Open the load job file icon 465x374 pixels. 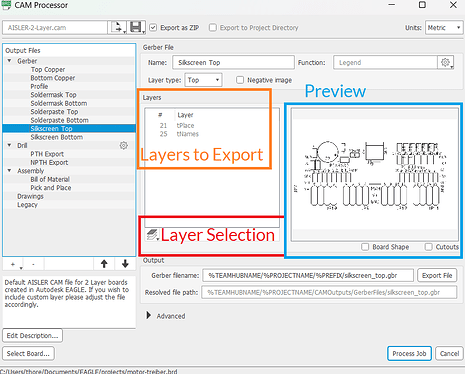pos(118,27)
